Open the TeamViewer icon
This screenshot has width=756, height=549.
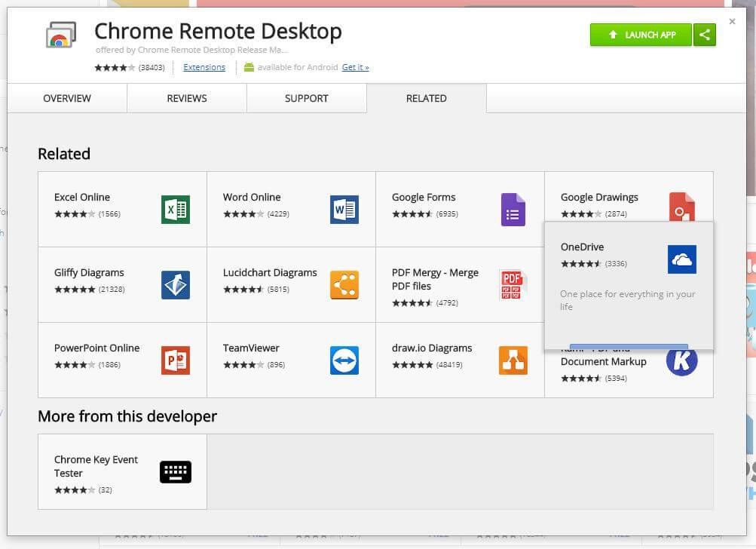tap(344, 360)
